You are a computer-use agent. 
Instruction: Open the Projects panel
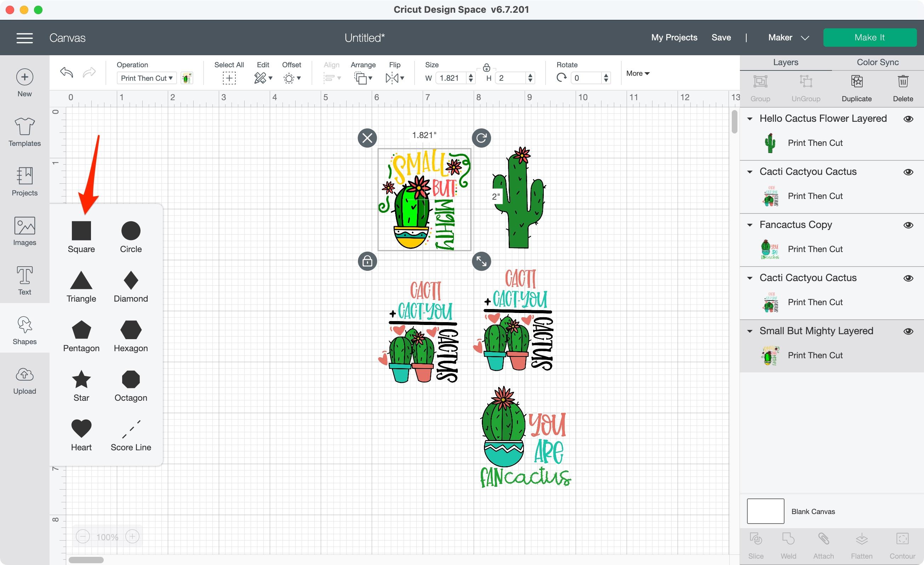click(25, 182)
